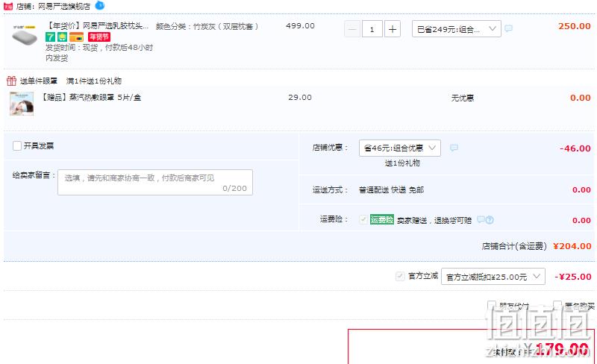Open the 【年货价】网易严选乳胶枕头 product link
The width and height of the screenshot is (597, 364).
tap(97, 26)
